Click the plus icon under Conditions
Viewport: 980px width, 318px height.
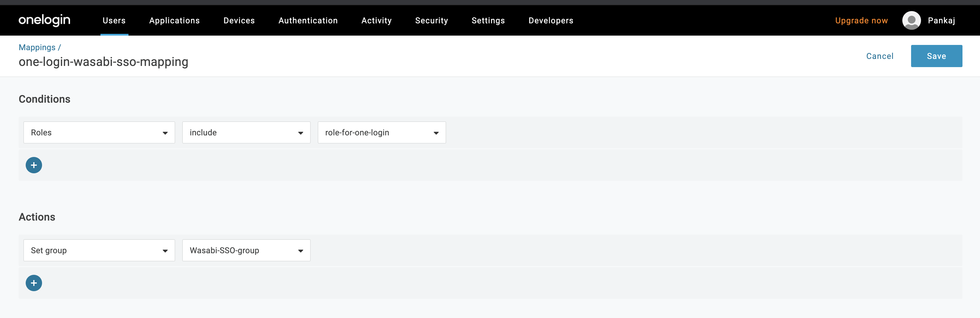pyautogui.click(x=34, y=164)
